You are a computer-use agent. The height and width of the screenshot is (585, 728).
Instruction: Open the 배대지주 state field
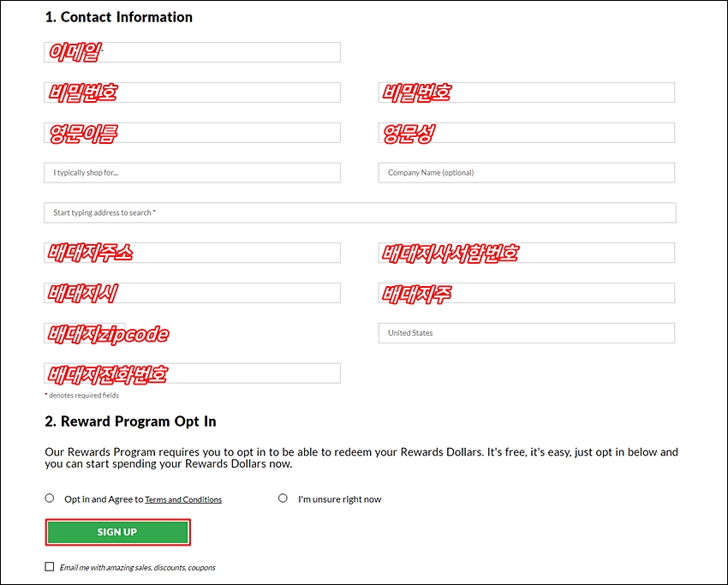click(527, 293)
